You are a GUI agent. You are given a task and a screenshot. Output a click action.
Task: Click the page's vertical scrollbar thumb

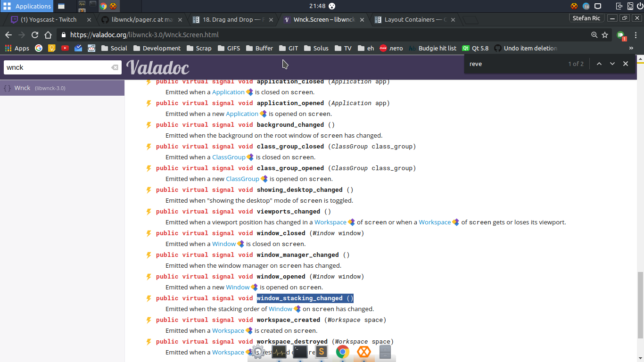640,304
